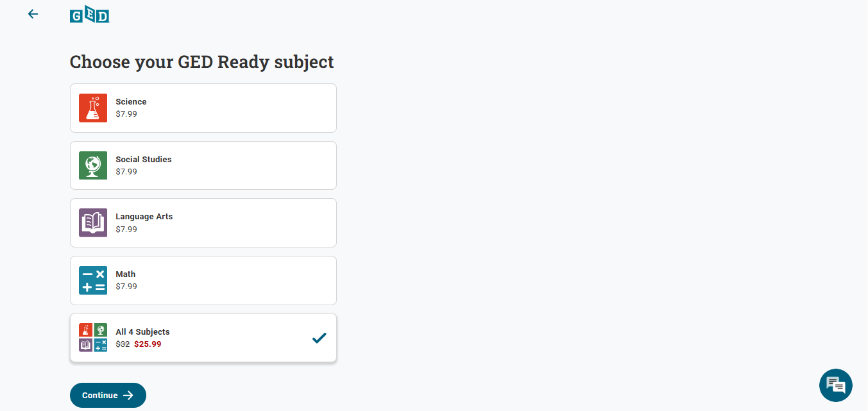Click the Math label text

[125, 274]
